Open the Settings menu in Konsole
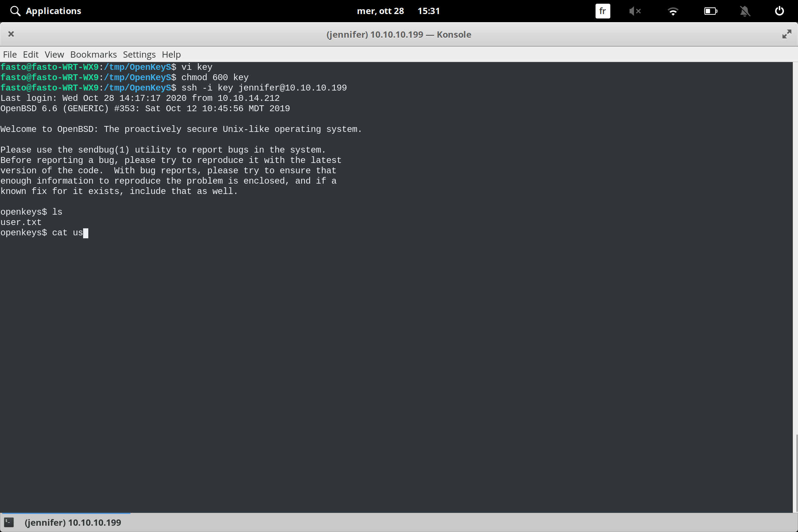The height and width of the screenshot is (532, 798). coord(139,54)
